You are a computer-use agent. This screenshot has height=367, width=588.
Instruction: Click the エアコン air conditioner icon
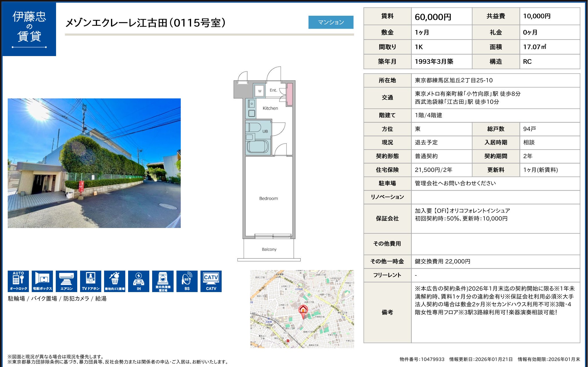point(66,281)
